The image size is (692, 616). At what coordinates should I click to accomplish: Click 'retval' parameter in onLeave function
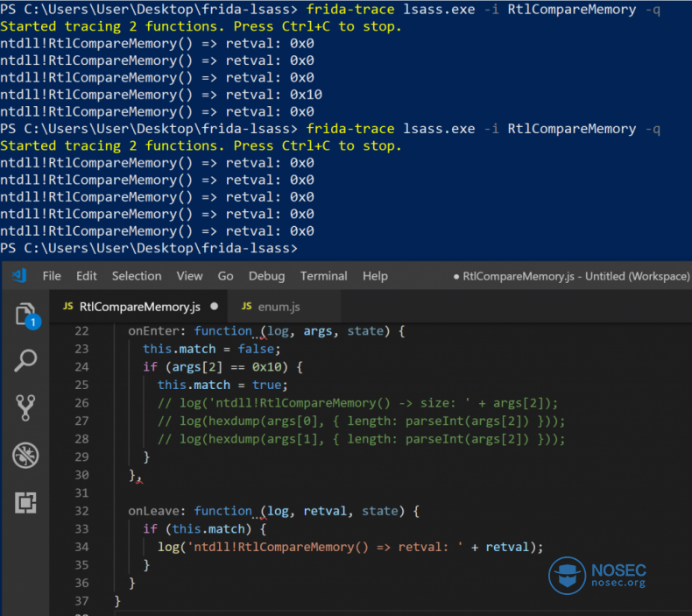(325, 512)
